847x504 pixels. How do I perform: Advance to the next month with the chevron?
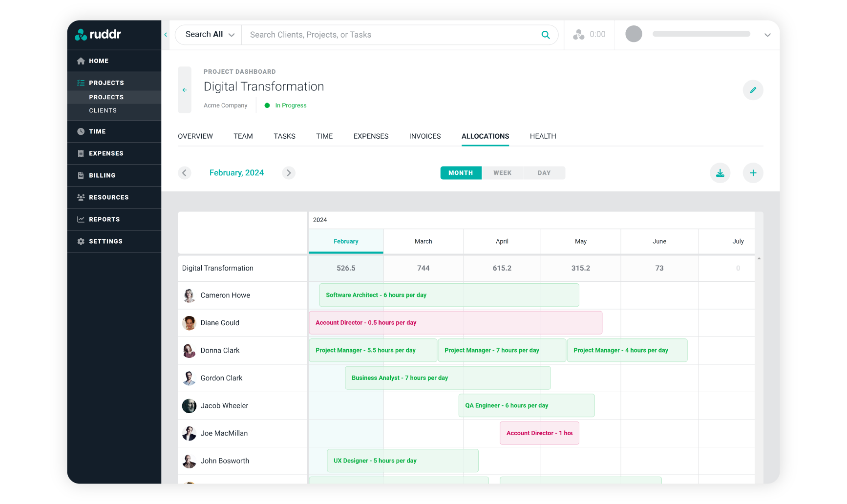tap(288, 172)
